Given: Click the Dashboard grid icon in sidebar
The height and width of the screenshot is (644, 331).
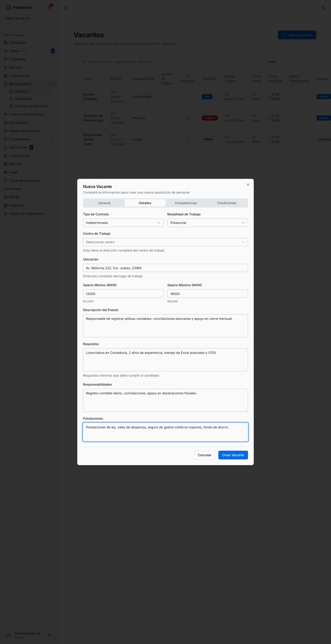Looking at the screenshot, I should point(6,43).
